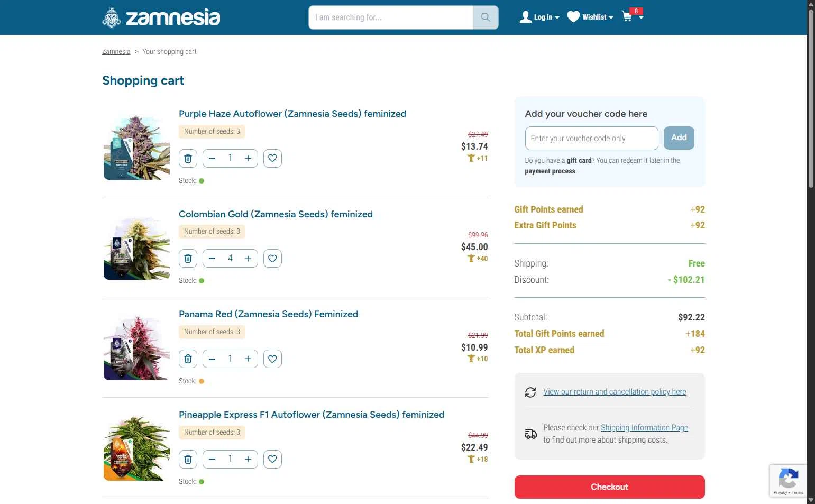Increase Panama Red quantity
The height and width of the screenshot is (504, 815).
click(248, 359)
